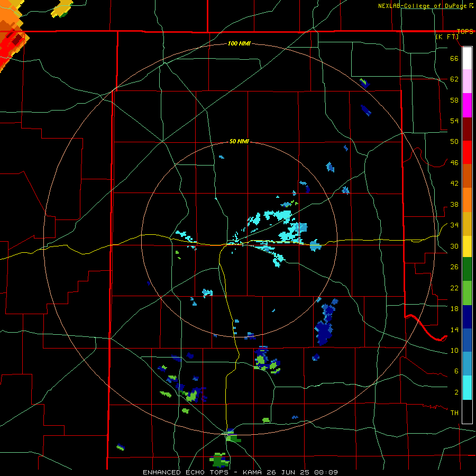Click the "66" scale value
This screenshot has height=476, width=476.
(x=454, y=58)
